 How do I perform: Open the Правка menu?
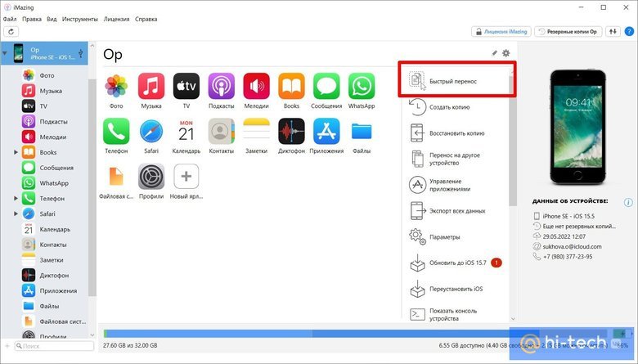(x=32, y=19)
